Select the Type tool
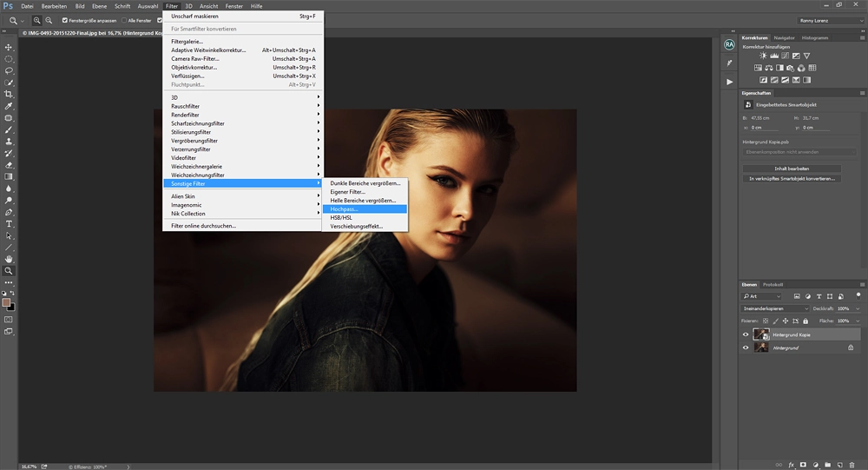The image size is (868, 470). pyautogui.click(x=9, y=224)
